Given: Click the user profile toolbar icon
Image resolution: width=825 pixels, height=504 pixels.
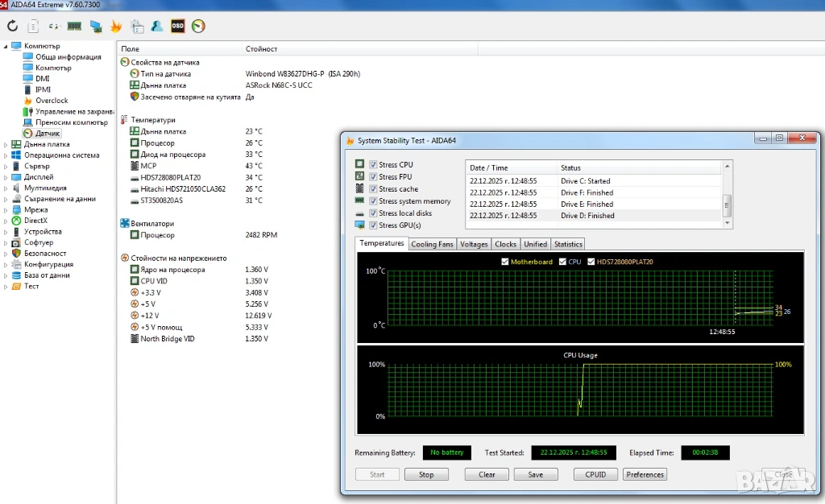Looking at the screenshot, I should [x=157, y=26].
